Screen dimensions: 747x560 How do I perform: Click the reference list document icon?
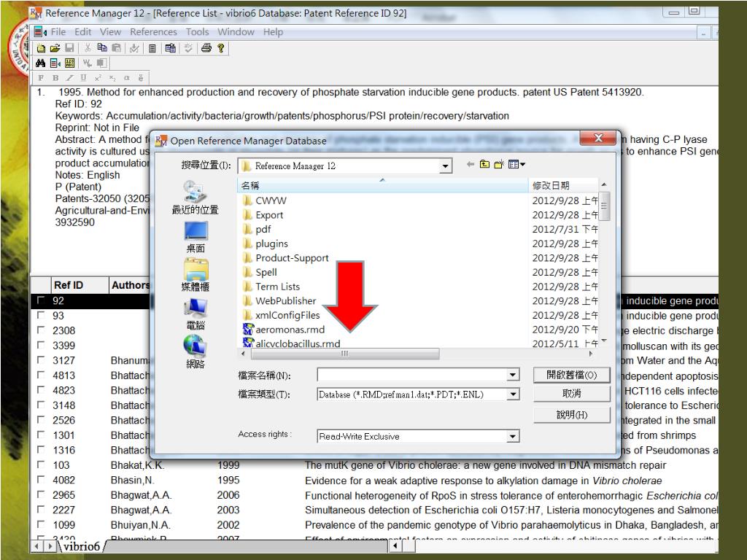point(152,48)
